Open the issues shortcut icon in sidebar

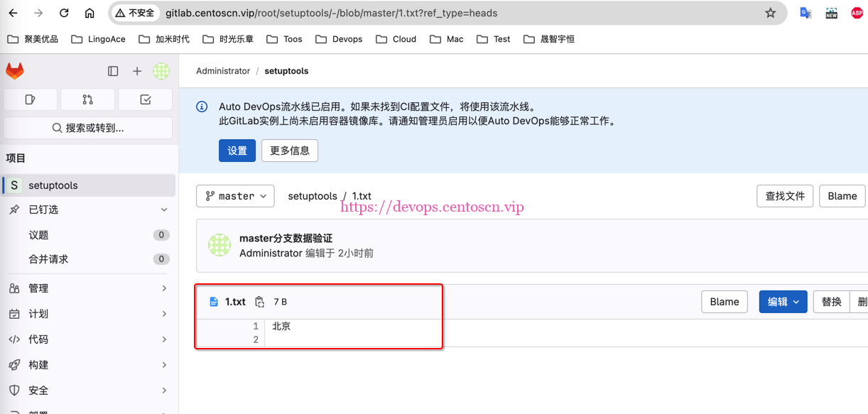click(30, 99)
